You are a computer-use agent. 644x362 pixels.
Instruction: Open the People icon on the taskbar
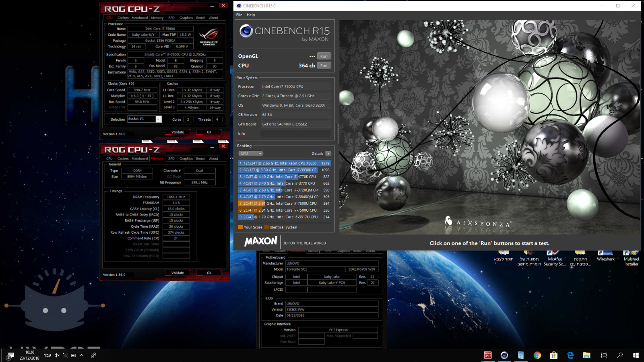(x=93, y=355)
